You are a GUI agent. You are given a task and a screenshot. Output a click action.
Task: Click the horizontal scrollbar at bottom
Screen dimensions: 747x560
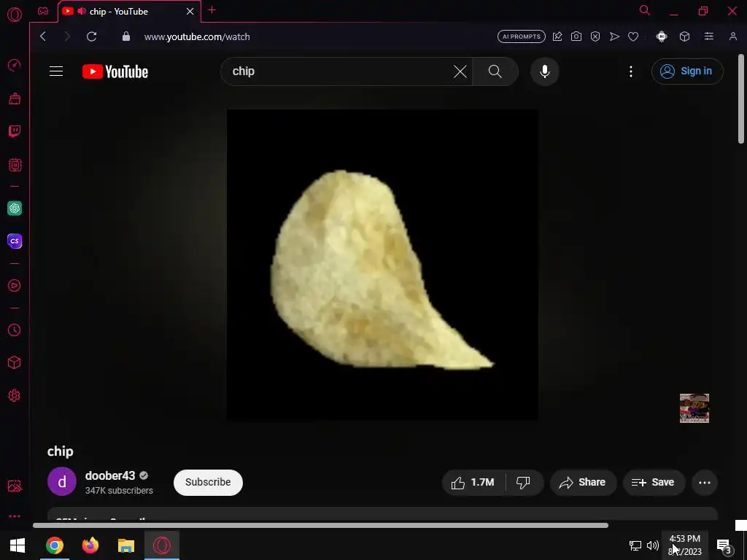point(320,525)
